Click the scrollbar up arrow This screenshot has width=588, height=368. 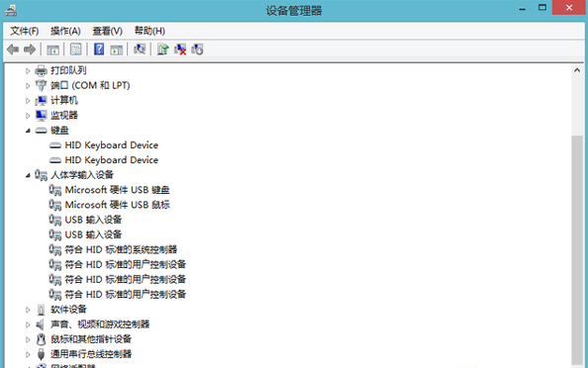coord(577,70)
